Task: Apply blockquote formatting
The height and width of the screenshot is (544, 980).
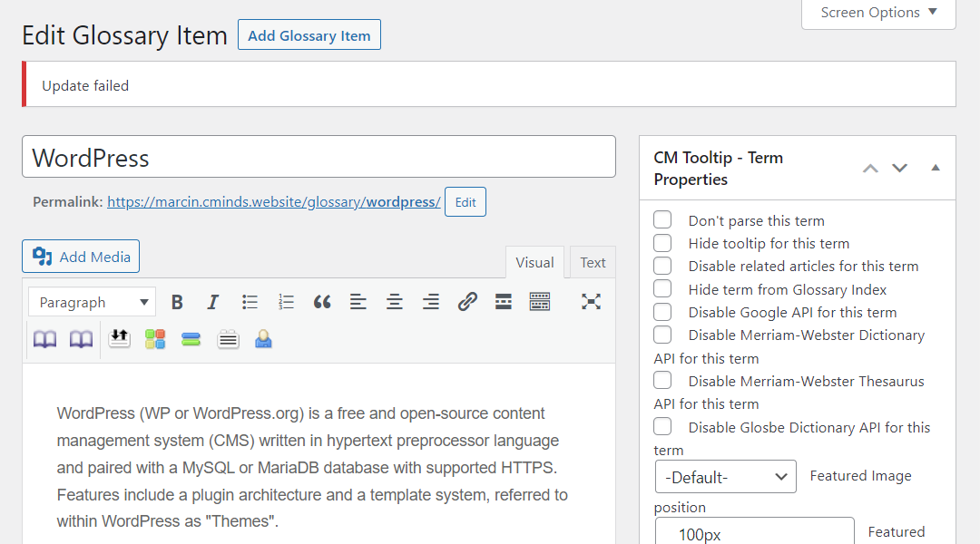Action: click(x=322, y=302)
